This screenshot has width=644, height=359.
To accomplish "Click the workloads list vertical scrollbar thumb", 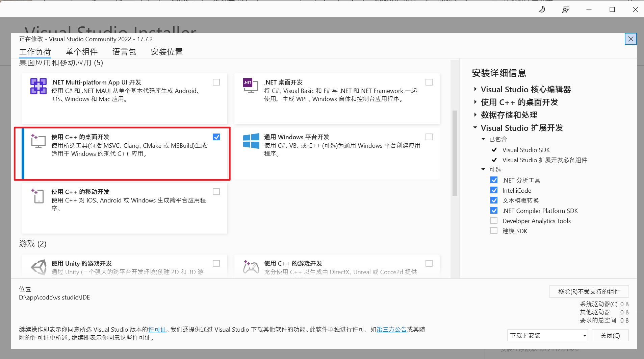I will click(x=455, y=153).
